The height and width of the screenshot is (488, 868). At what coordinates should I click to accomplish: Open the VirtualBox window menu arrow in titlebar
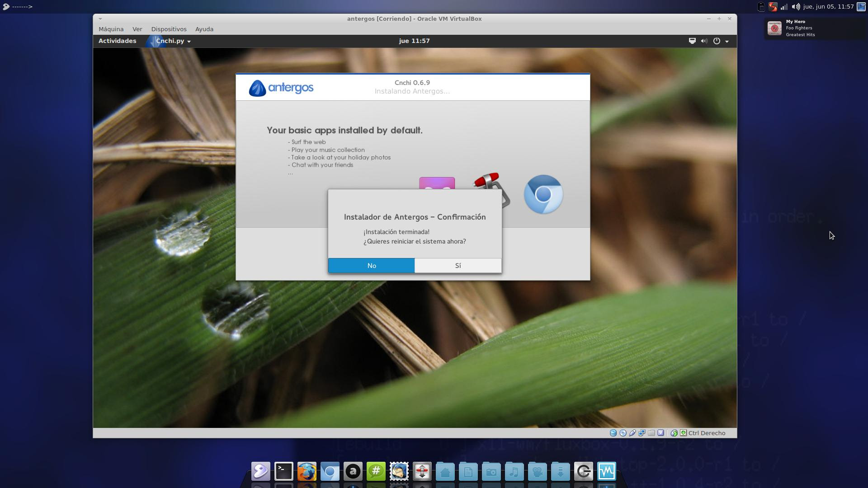(100, 19)
